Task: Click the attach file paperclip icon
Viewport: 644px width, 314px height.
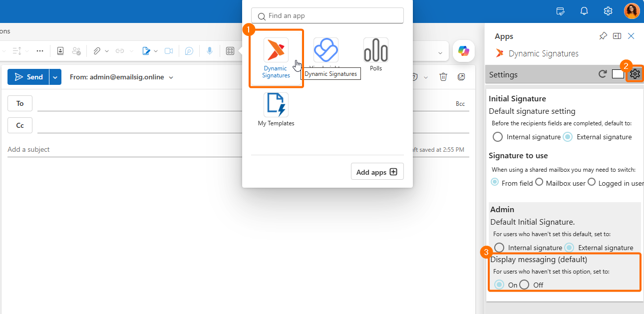Action: tap(97, 51)
